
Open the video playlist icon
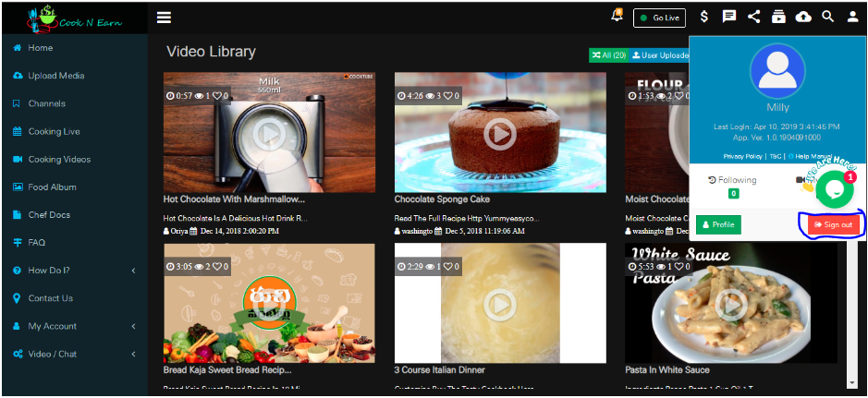click(778, 18)
